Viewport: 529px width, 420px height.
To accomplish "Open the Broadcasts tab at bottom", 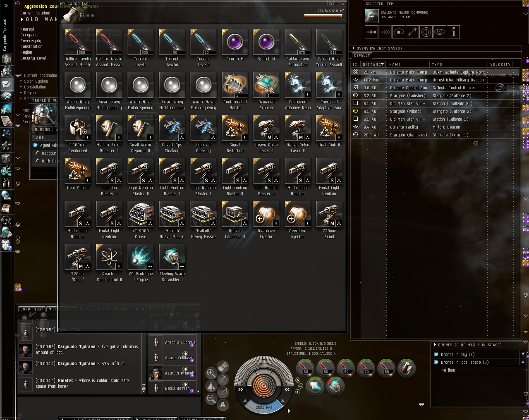I will (157, 418).
